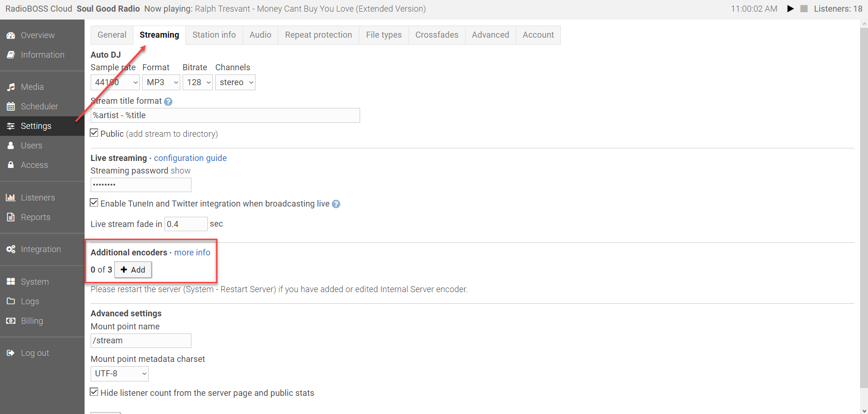Open help for TuneIn and Twitter integration
This screenshot has height=414, width=868.
click(x=336, y=204)
